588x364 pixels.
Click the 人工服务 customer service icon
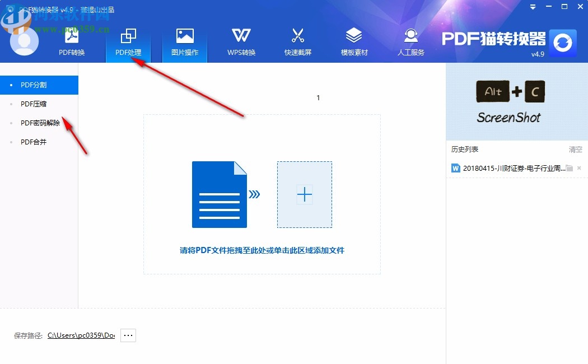coord(410,41)
